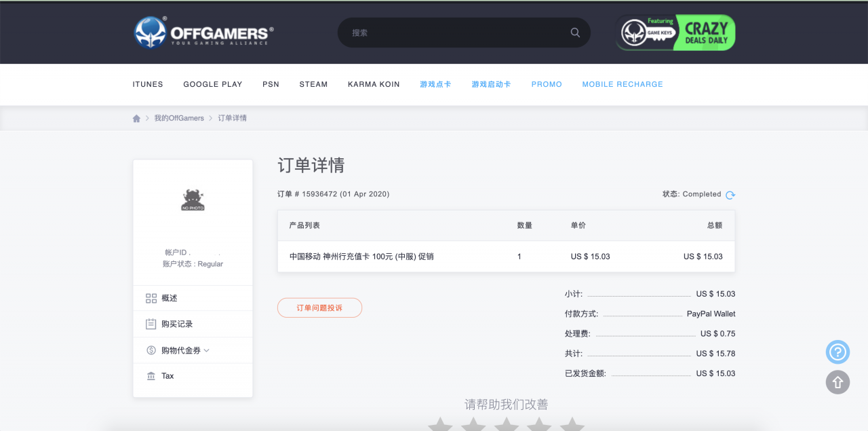Rate with the fifth star
Screen dimensions: 868x431
point(572,424)
